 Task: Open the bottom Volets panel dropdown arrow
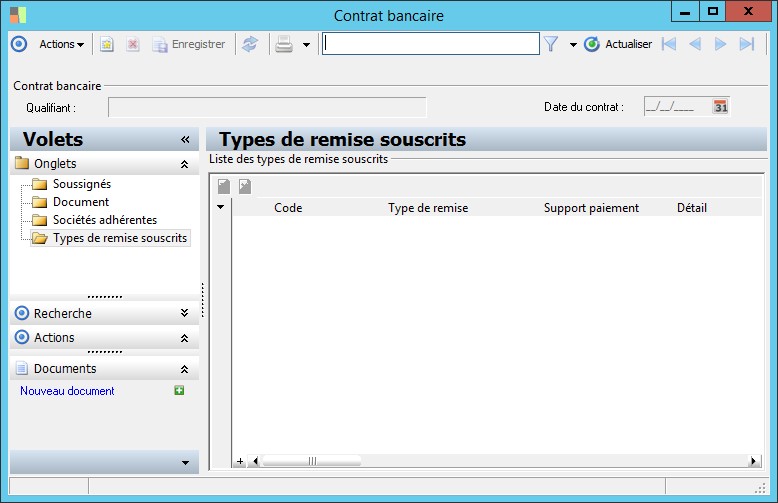pyautogui.click(x=185, y=462)
